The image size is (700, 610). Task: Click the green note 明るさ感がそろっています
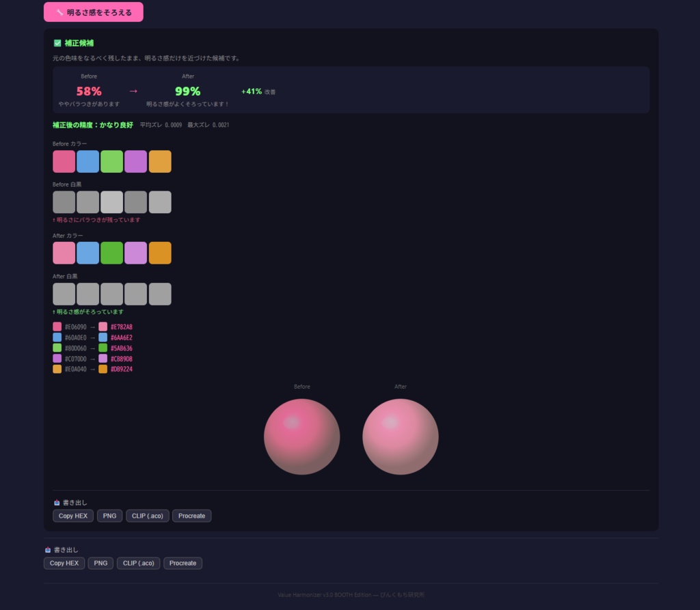click(88, 312)
